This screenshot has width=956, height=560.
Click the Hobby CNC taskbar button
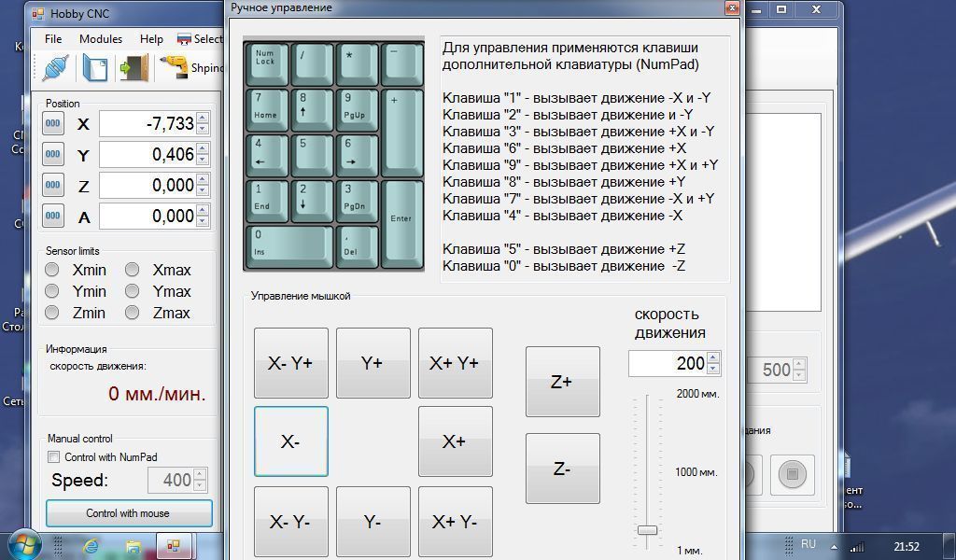175,546
